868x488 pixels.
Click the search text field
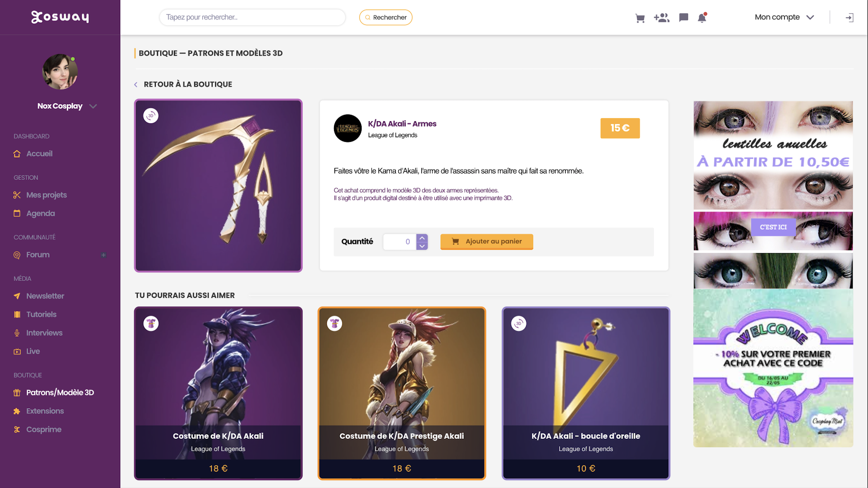click(x=252, y=17)
